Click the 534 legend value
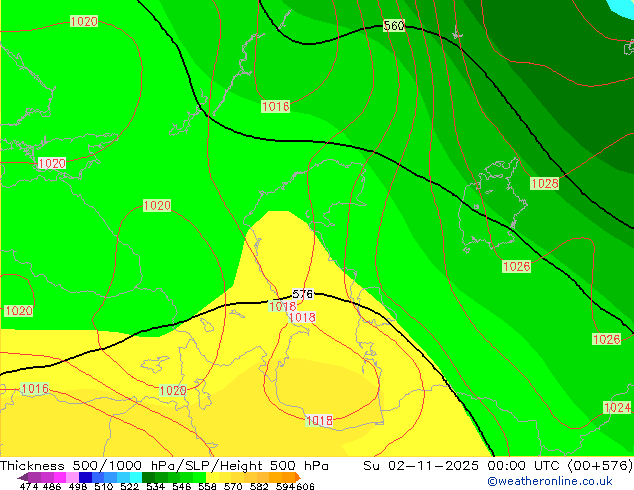The height and width of the screenshot is (490, 634). 155,486
